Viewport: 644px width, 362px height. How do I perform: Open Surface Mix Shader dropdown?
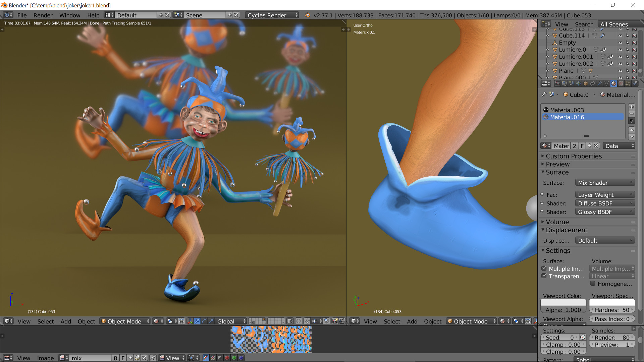coord(605,183)
